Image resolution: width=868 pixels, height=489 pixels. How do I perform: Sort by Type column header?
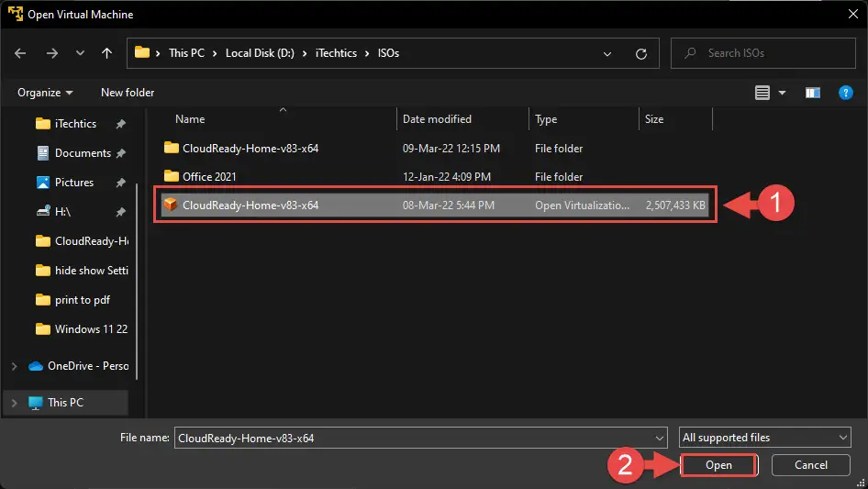tap(546, 119)
